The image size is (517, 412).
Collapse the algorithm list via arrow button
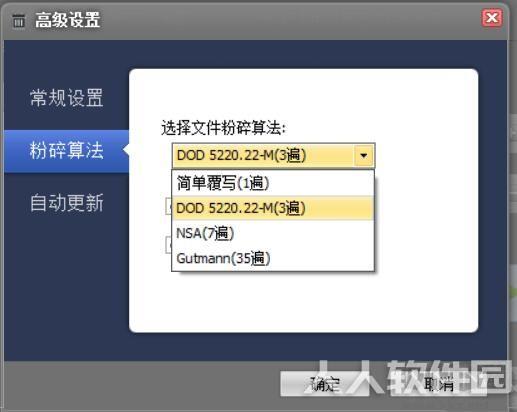pyautogui.click(x=364, y=155)
